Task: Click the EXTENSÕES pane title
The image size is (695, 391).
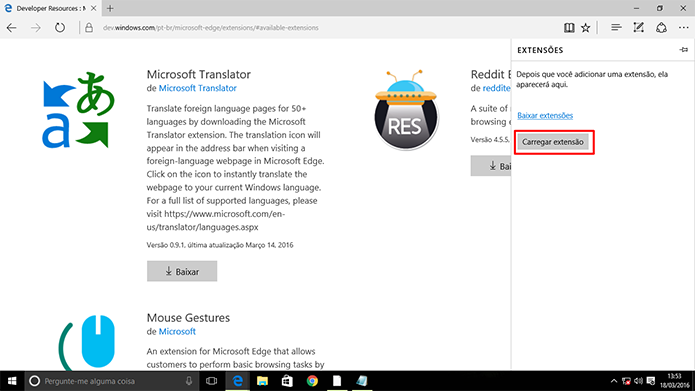Action: point(540,50)
